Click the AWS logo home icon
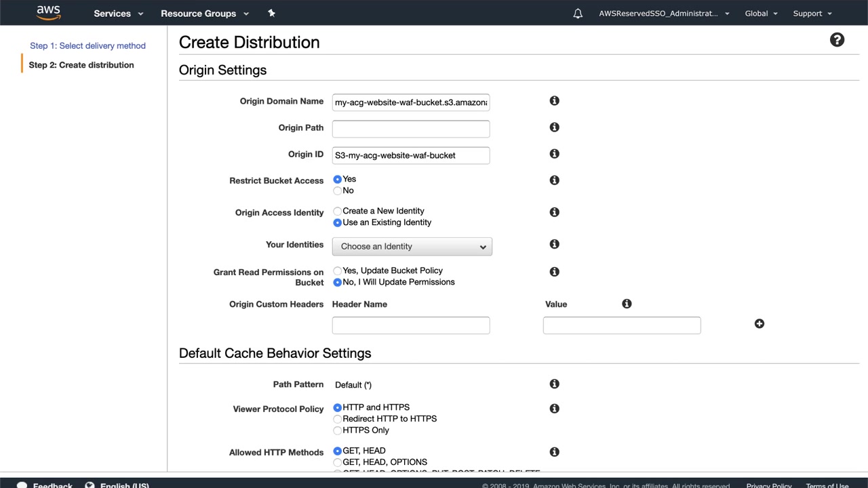The image size is (868, 488). pyautogui.click(x=48, y=13)
